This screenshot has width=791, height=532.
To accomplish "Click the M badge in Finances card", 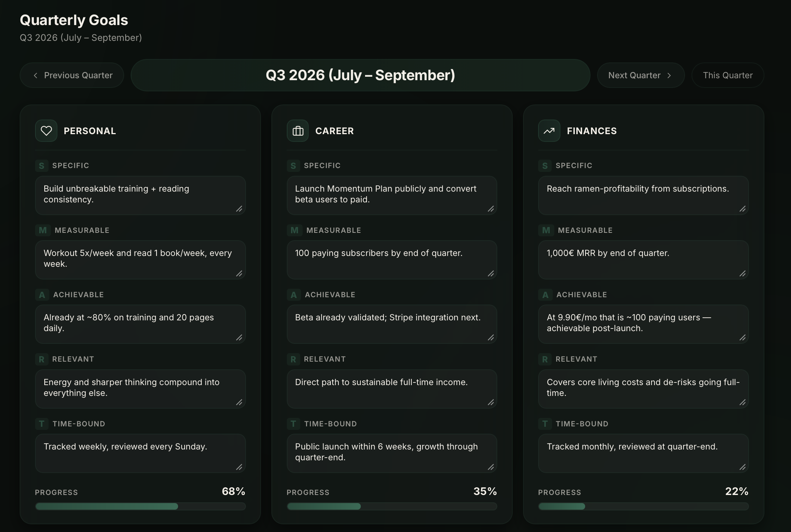I will pos(546,230).
